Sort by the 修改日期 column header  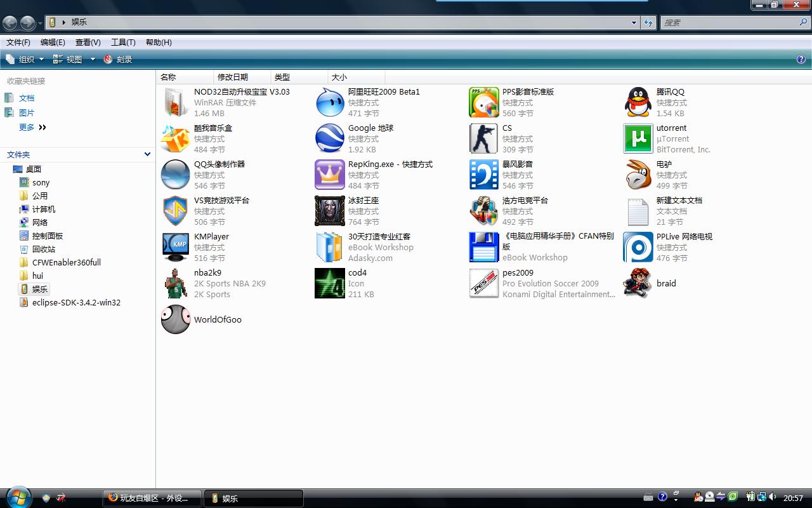tap(242, 77)
